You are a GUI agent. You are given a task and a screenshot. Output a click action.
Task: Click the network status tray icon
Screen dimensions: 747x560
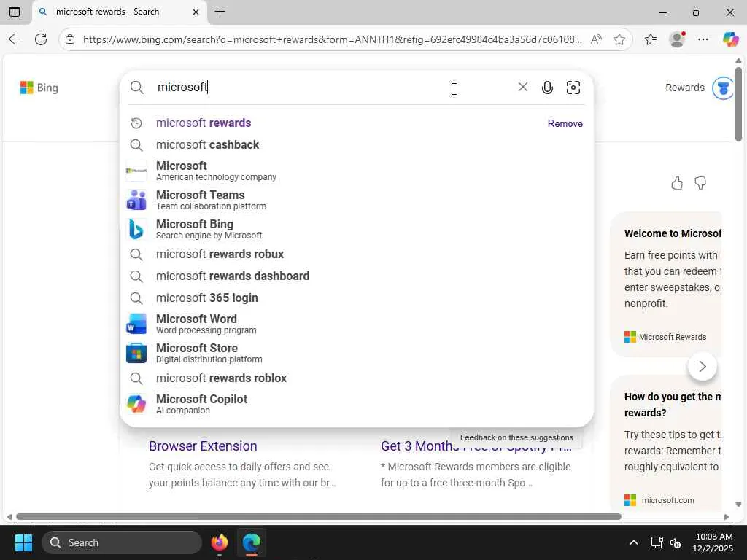pyautogui.click(x=657, y=542)
